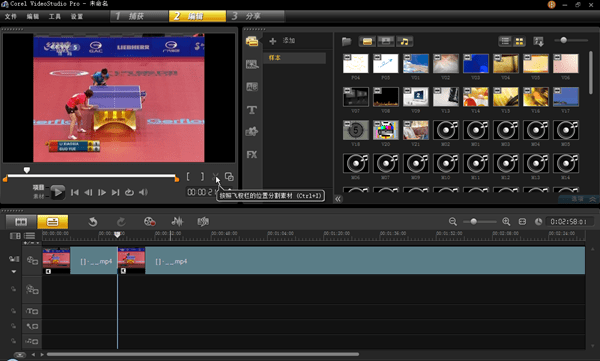
Task: Open the auto music icon
Action: click(x=203, y=221)
